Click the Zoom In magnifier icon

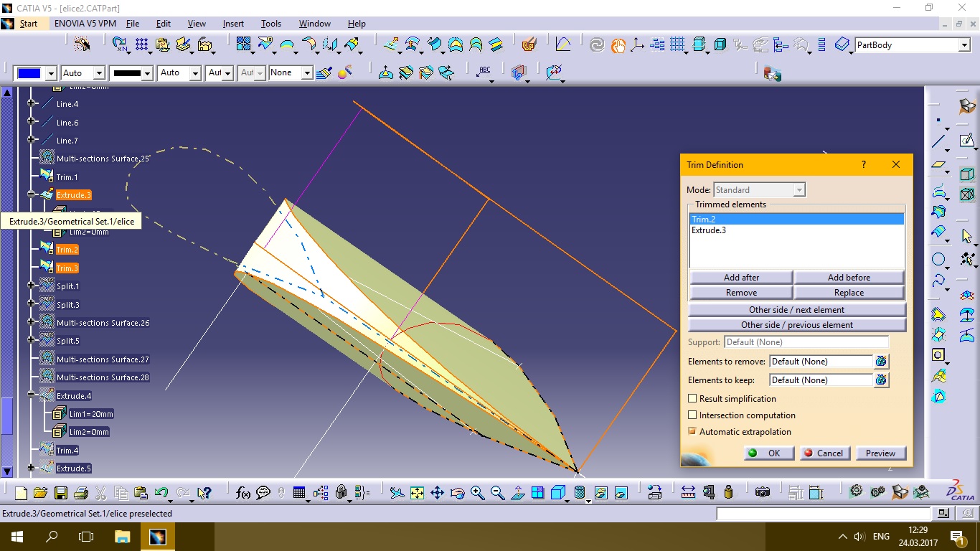pos(477,493)
